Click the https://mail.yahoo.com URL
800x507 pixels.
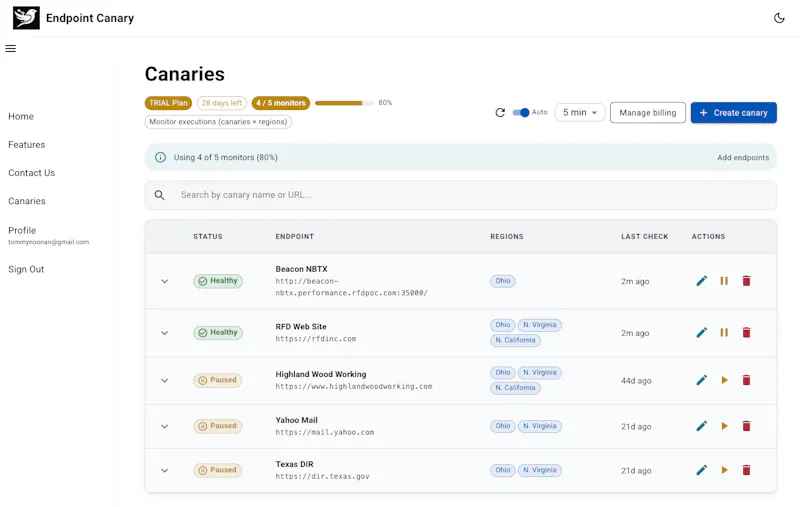pyautogui.click(x=324, y=432)
